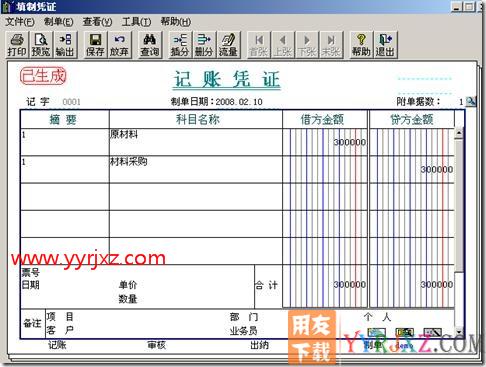
Task: Open 文件(F) menu
Action: 20,22
